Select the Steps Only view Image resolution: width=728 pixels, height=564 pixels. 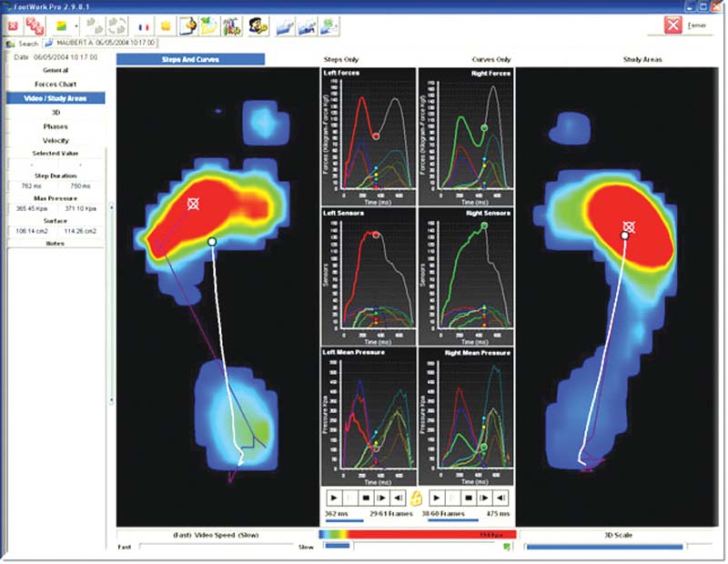point(341,59)
